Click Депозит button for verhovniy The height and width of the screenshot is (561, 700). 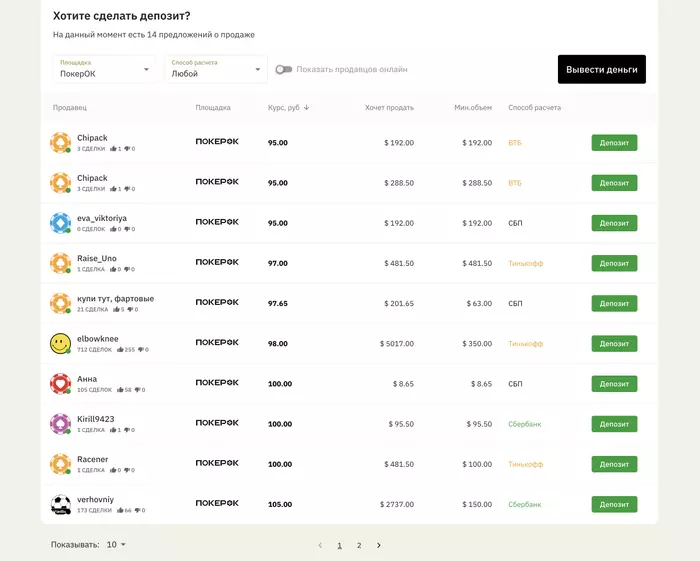(x=614, y=504)
